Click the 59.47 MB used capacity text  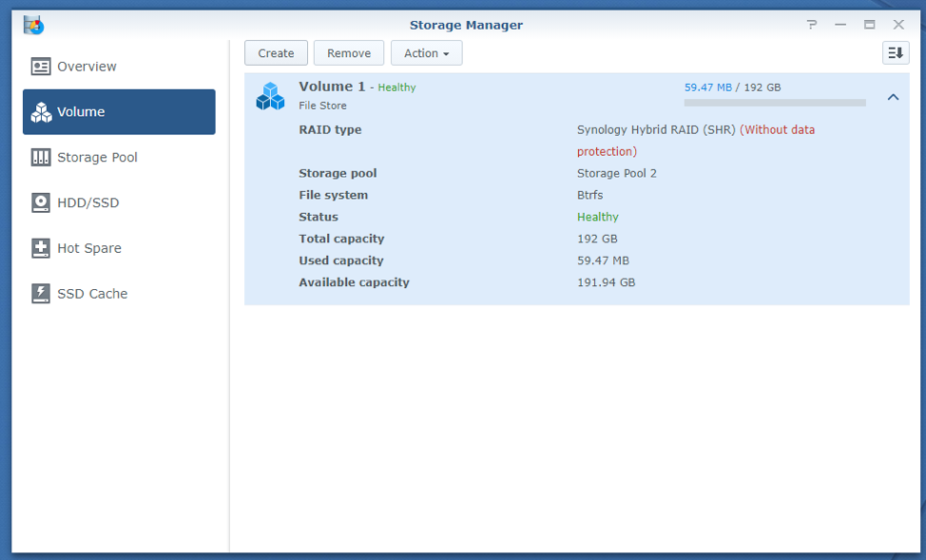707,87
